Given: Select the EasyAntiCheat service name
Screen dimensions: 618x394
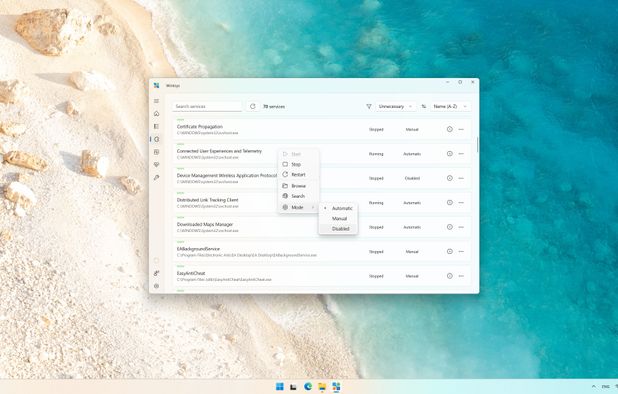Looking at the screenshot, I should click(x=191, y=273).
